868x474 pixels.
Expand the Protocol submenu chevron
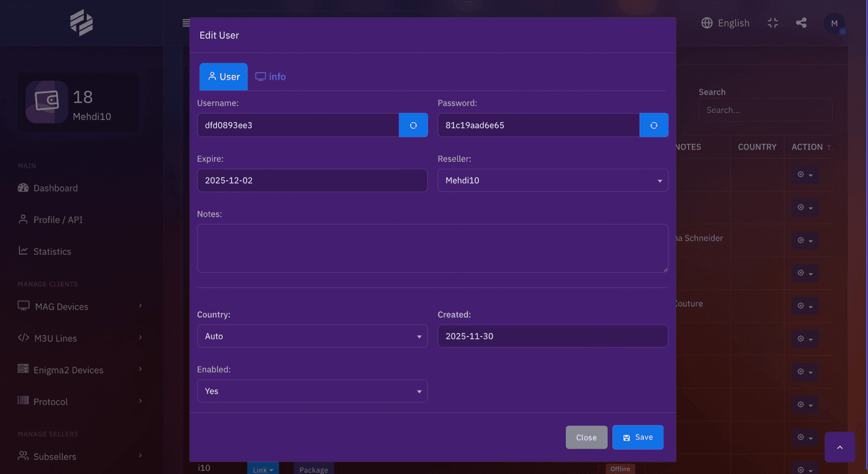coord(141,401)
